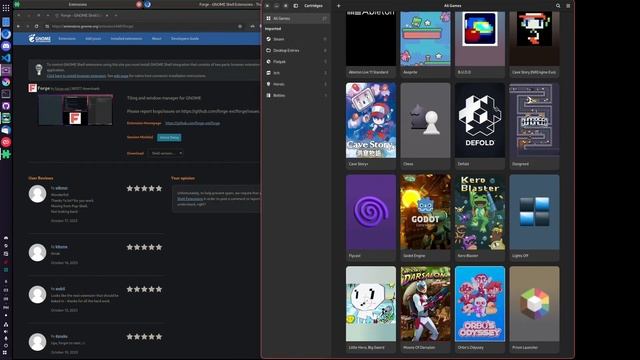This screenshot has height=360, width=640.
Task: Click the Shell Extensions link in Your opinion
Action: point(190,199)
